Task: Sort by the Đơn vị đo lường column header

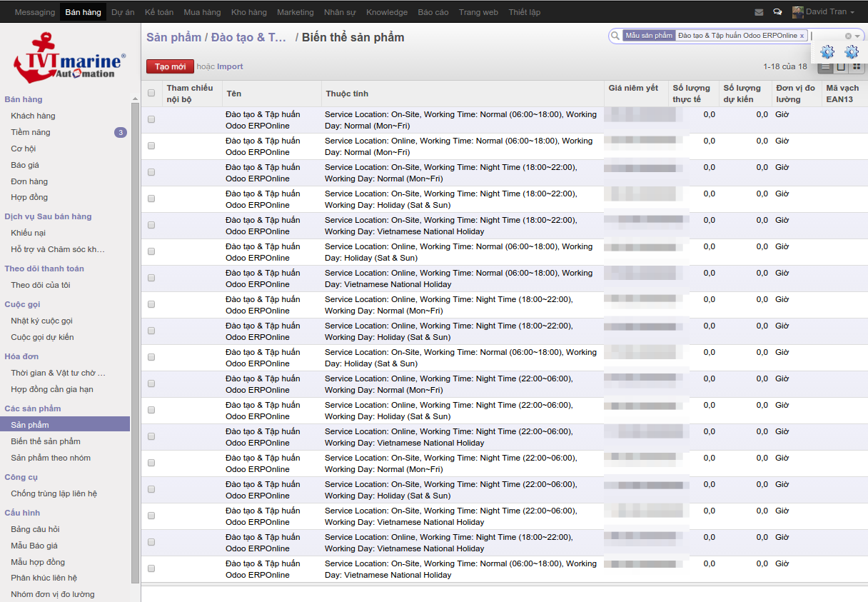Action: 796,94
